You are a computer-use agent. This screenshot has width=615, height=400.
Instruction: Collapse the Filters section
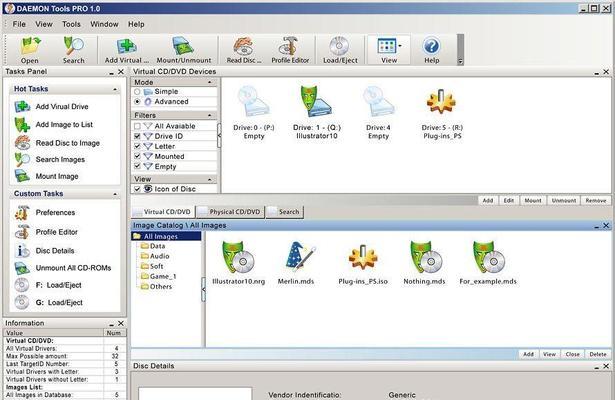(209, 115)
